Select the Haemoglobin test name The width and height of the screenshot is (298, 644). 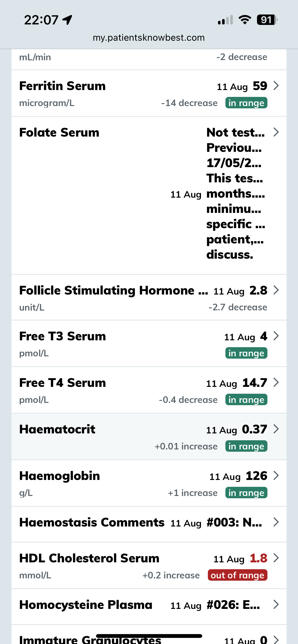click(x=60, y=476)
